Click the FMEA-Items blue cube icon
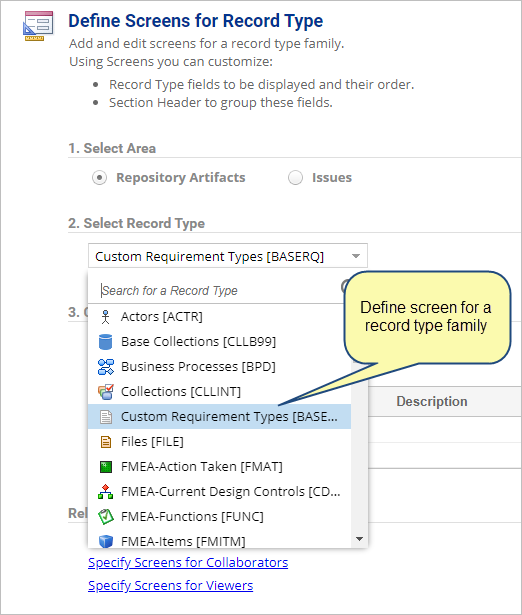522x615 pixels. pyautogui.click(x=105, y=541)
